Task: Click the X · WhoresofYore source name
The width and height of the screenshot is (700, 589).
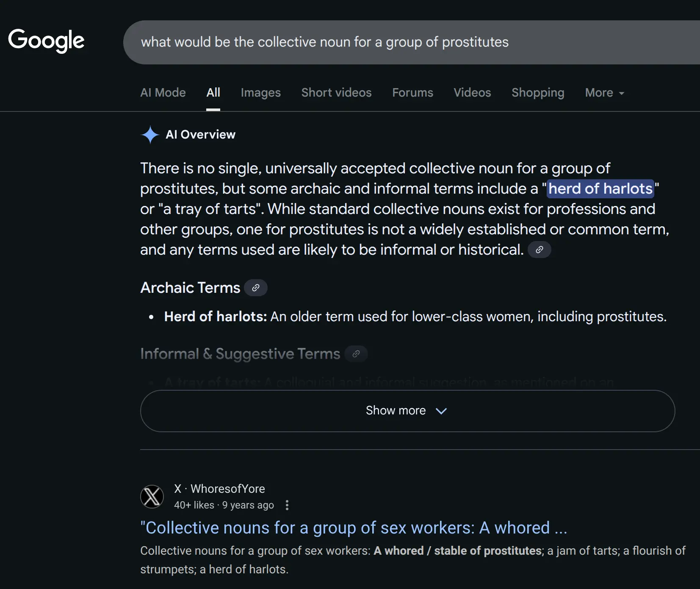Action: (x=219, y=489)
